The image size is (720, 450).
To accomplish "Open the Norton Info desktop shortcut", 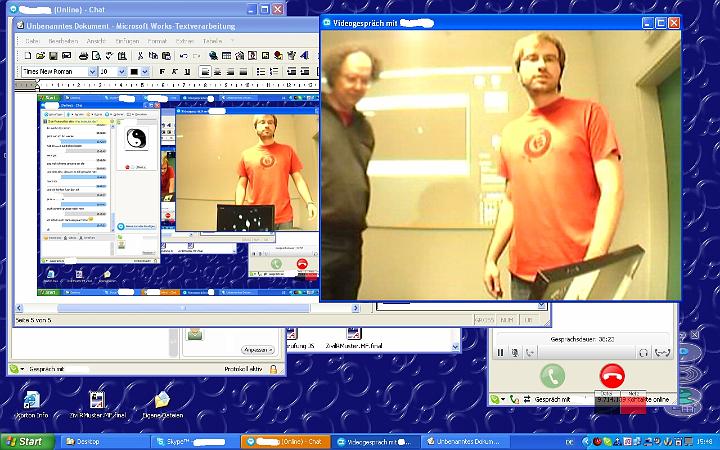I will pyautogui.click(x=32, y=404).
